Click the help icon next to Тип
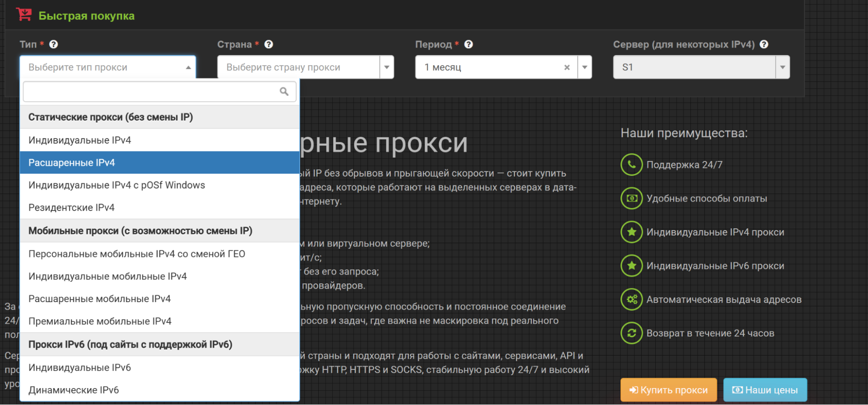868x405 pixels. (x=53, y=44)
